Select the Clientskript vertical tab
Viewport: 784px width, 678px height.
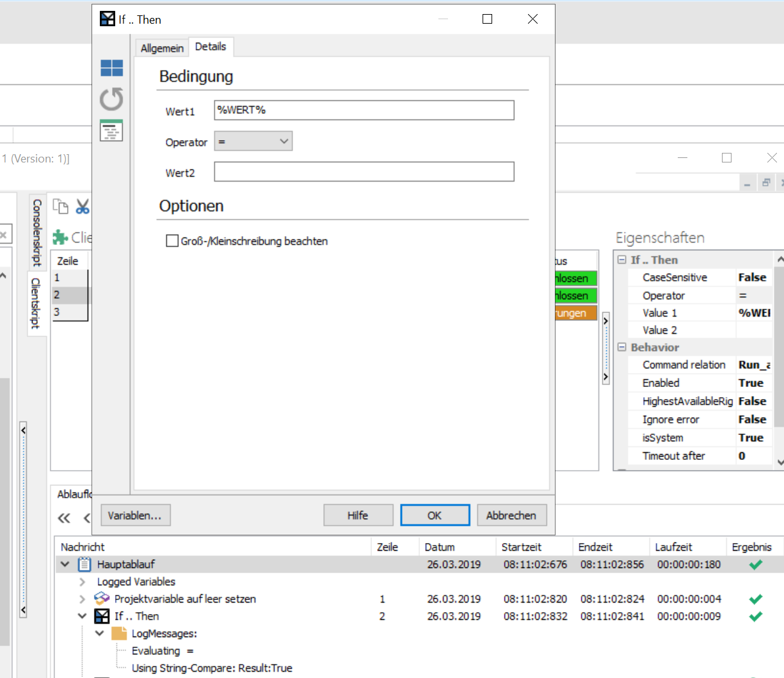36,303
